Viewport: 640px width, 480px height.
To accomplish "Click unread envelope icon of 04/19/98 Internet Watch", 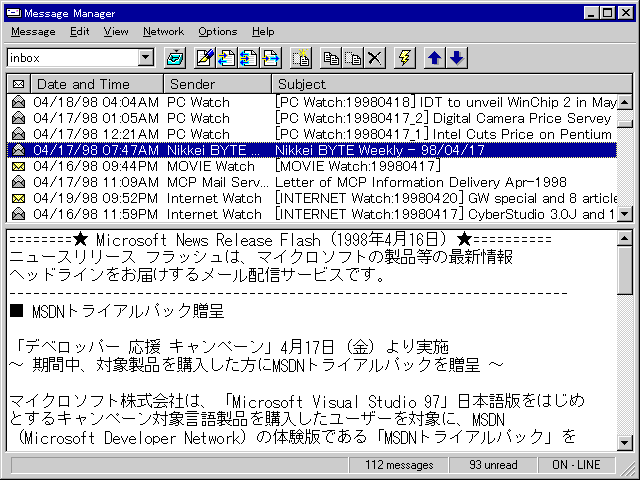I will (18, 198).
